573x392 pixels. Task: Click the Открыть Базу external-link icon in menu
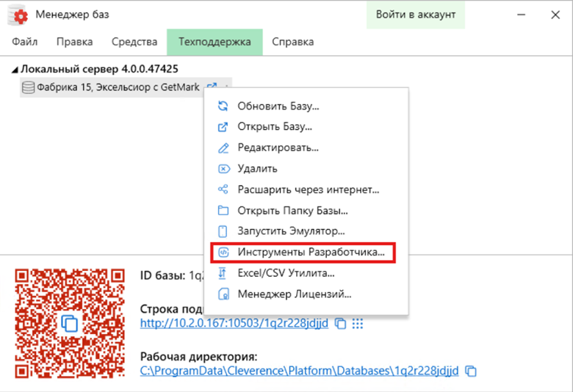tap(223, 127)
